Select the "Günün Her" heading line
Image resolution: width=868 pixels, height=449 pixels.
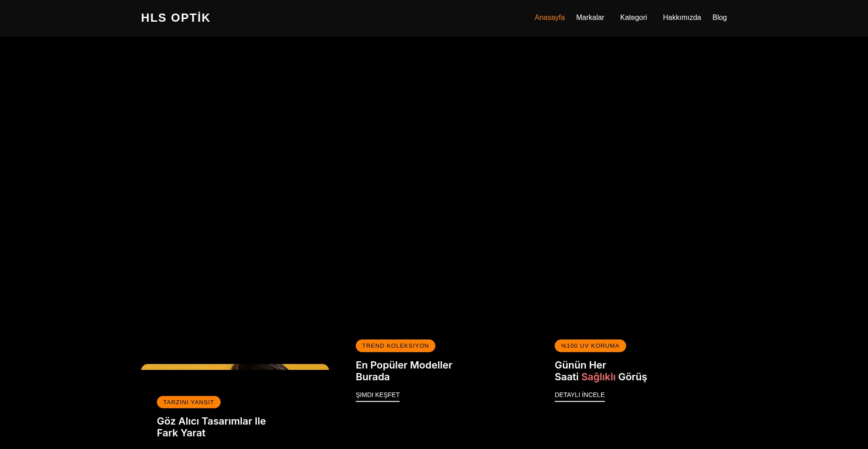pyautogui.click(x=580, y=365)
